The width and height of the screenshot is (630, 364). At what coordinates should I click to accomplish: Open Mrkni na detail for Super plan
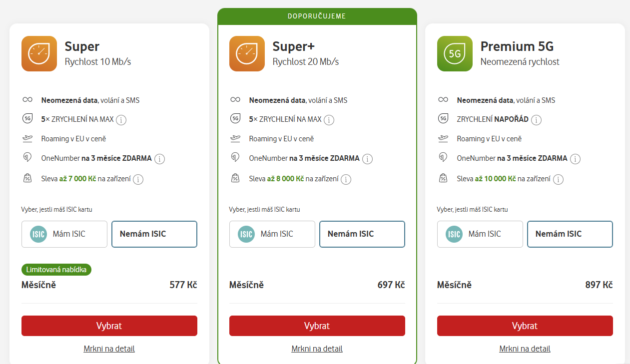[x=109, y=349]
